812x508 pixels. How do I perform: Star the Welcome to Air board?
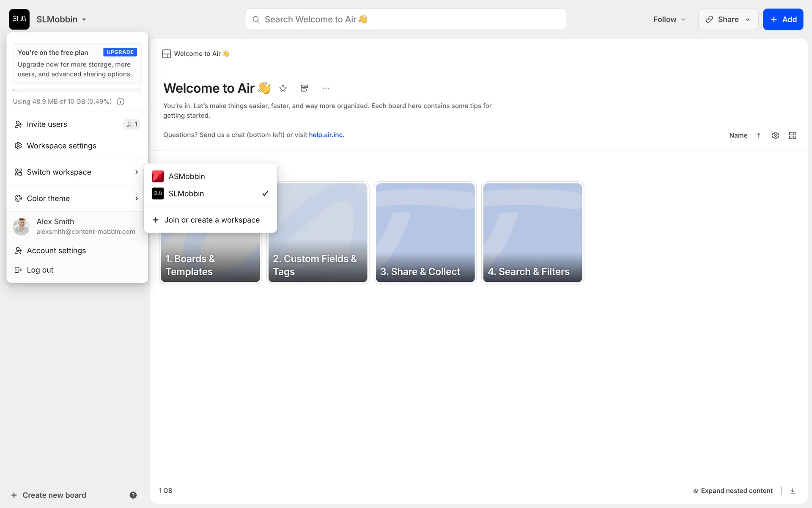(283, 88)
